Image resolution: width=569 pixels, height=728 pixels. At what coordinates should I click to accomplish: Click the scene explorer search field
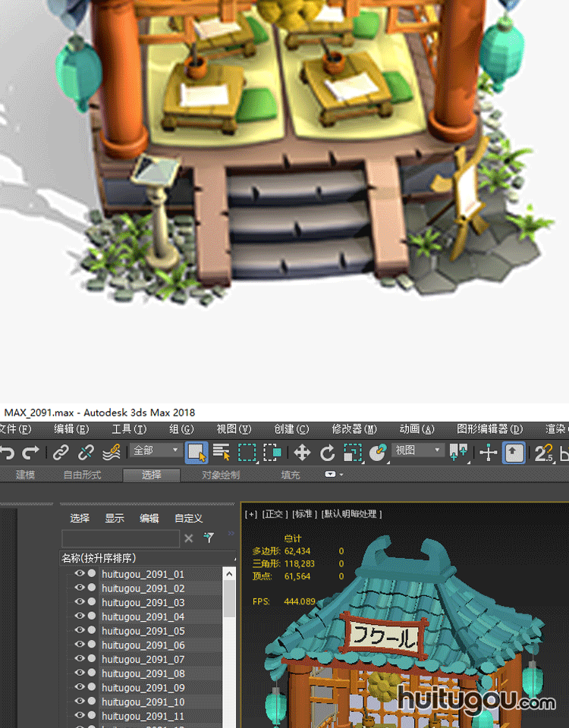(x=120, y=538)
